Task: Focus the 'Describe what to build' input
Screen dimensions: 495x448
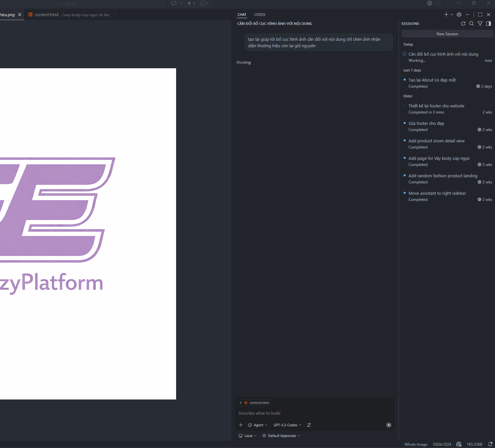Action: 311,413
